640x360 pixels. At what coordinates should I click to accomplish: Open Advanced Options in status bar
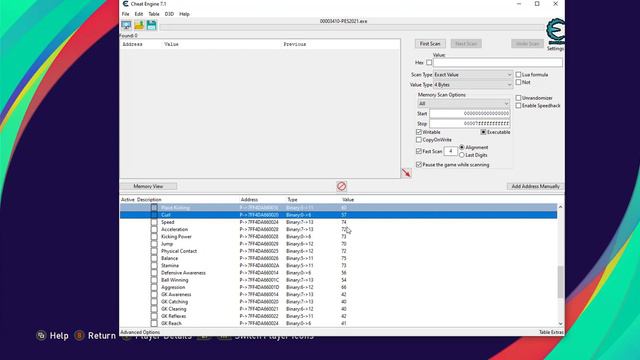pyautogui.click(x=140, y=332)
